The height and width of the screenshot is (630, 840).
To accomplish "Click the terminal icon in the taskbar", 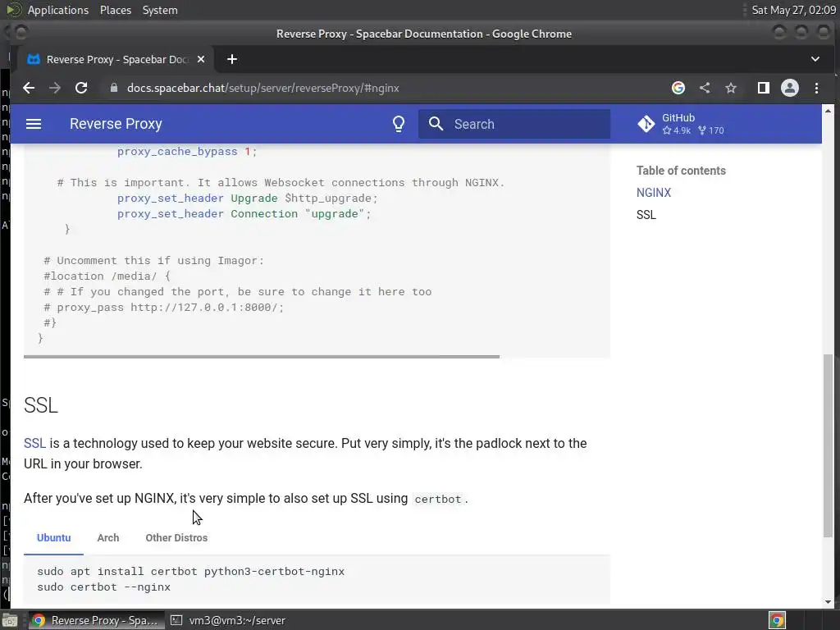I will click(176, 620).
